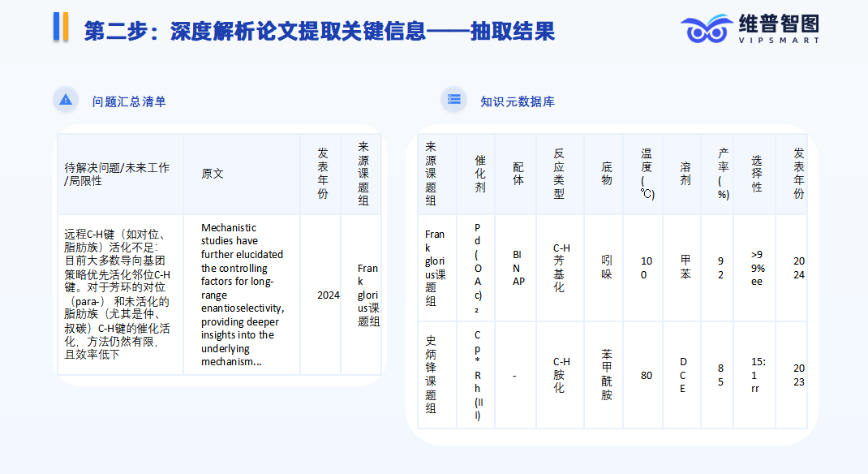Select the 远程C-H键 problem description cell
This screenshot has height=474, width=868.
pyautogui.click(x=121, y=295)
